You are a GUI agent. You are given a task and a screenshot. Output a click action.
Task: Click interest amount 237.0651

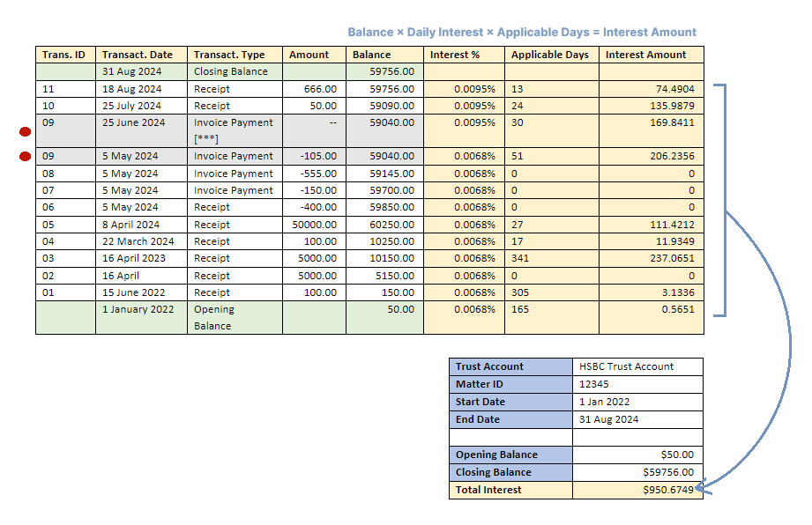(x=652, y=259)
